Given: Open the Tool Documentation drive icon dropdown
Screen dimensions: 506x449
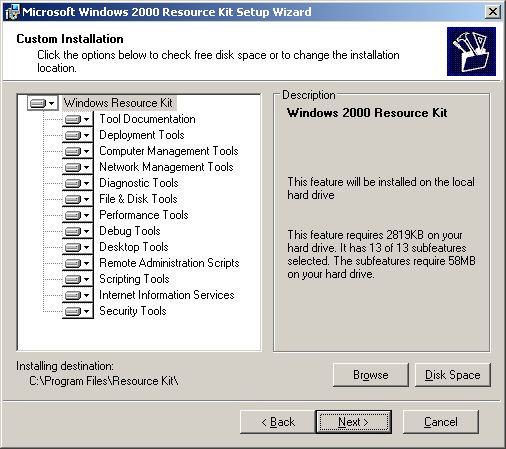Looking at the screenshot, I should pos(77,119).
